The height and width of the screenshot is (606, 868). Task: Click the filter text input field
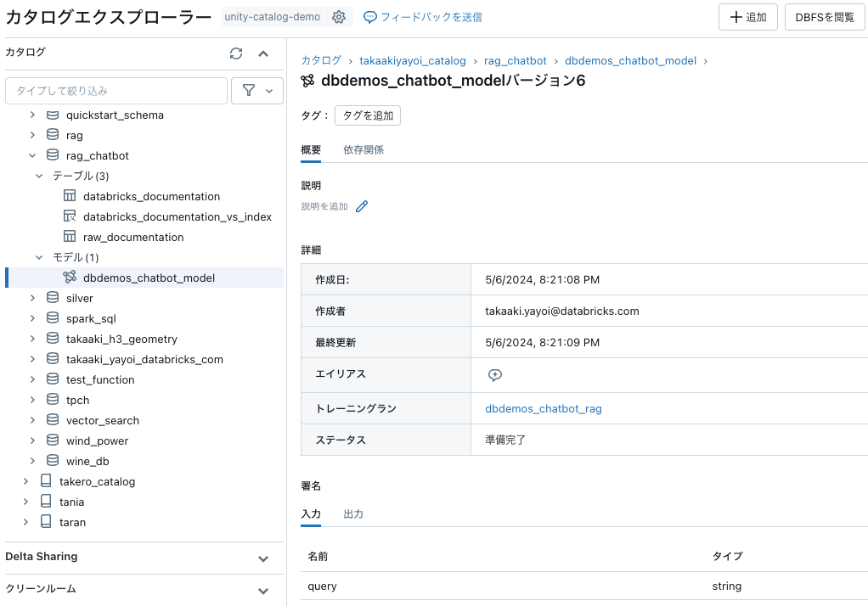(116, 91)
